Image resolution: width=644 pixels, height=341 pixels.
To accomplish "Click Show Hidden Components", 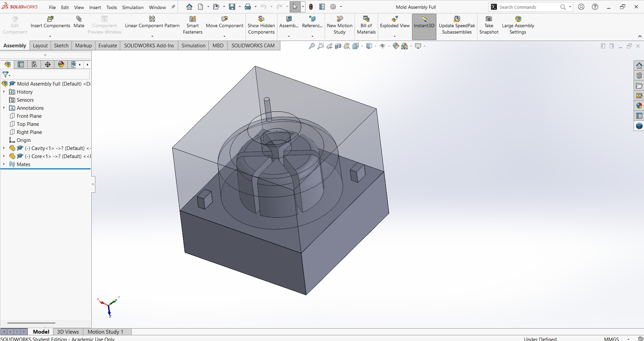I will [x=261, y=25].
